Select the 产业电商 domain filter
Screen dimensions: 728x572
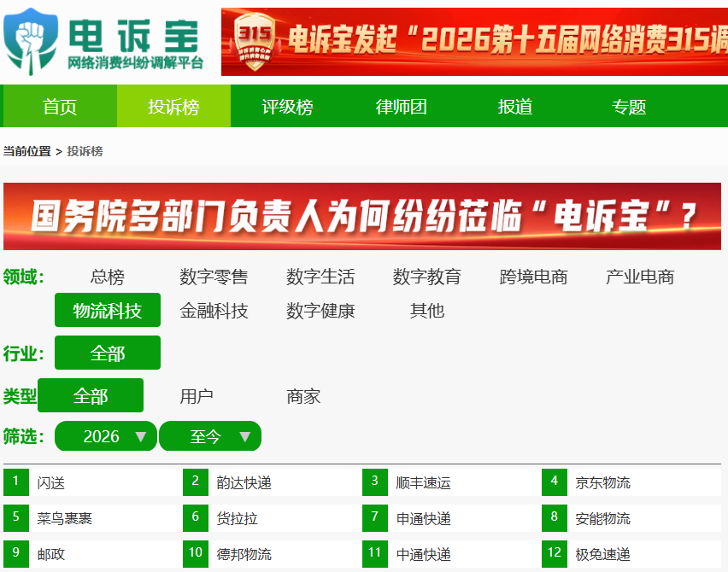click(x=640, y=277)
